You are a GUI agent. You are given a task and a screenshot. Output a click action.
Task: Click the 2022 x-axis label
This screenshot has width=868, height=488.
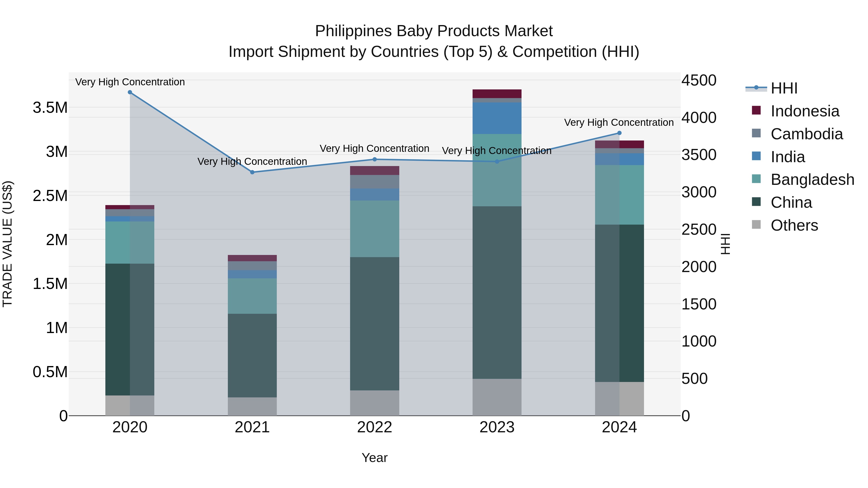(374, 427)
